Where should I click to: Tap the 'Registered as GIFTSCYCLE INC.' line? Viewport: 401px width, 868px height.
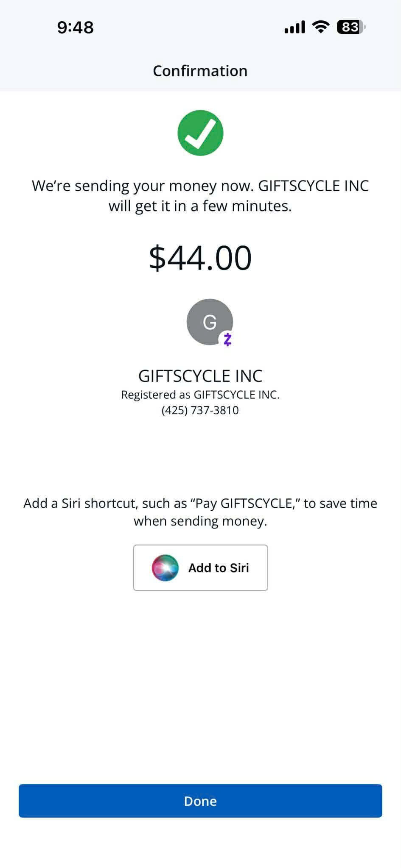[200, 395]
